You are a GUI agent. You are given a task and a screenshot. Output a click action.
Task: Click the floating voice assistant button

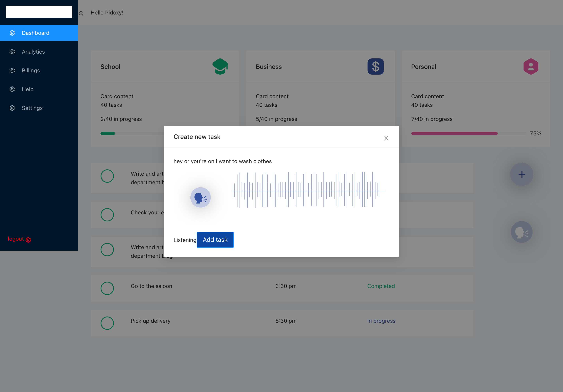tap(521, 232)
